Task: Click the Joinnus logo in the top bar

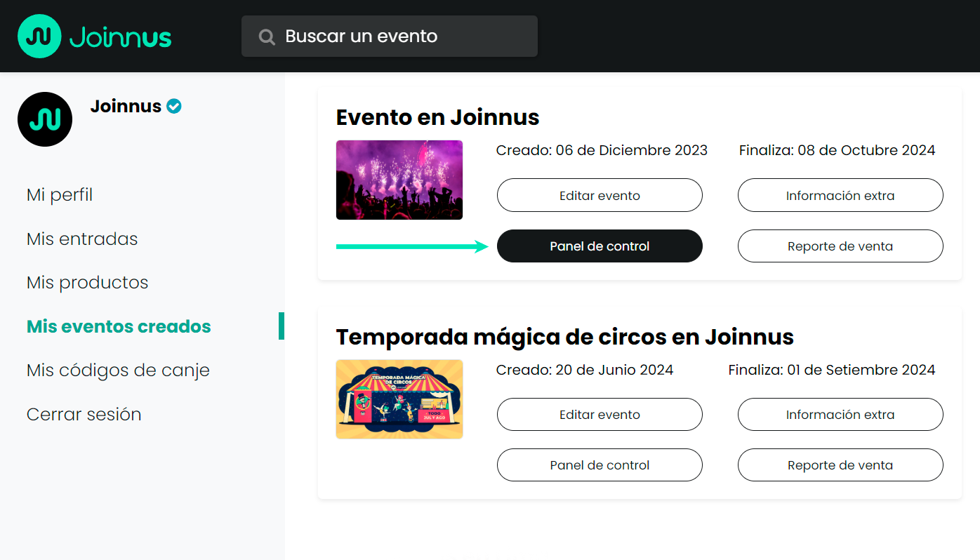Action: (94, 36)
